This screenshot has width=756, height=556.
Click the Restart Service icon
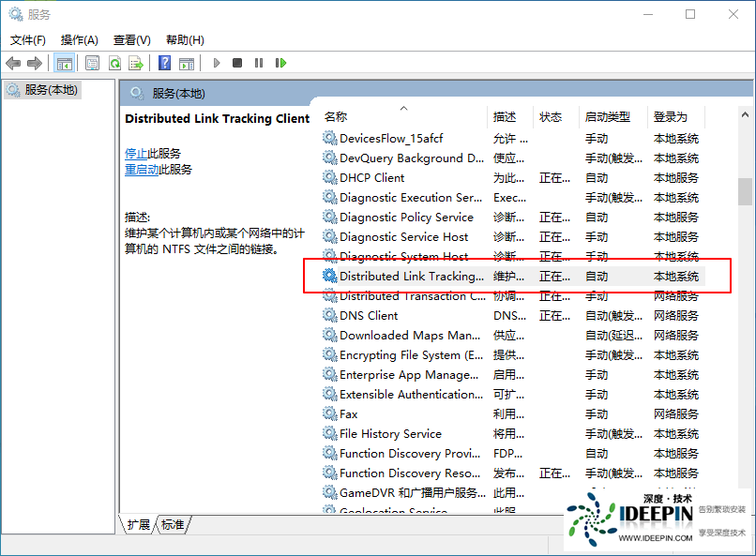280,63
